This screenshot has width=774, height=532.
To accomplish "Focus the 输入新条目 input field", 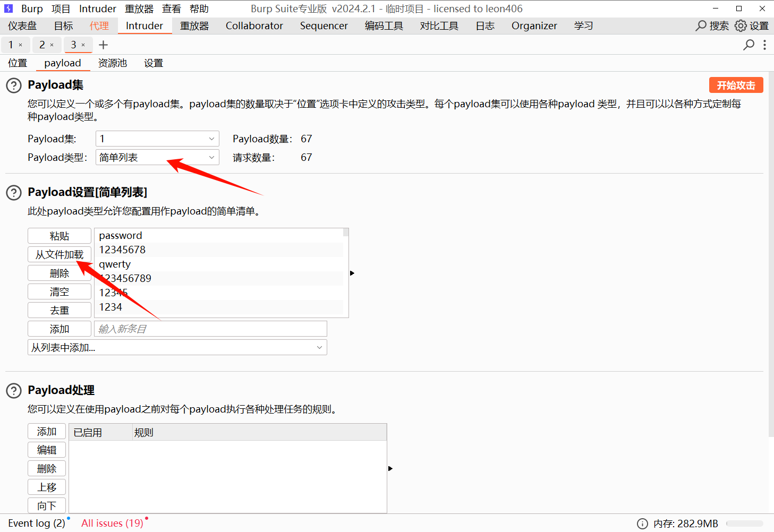I will (210, 329).
